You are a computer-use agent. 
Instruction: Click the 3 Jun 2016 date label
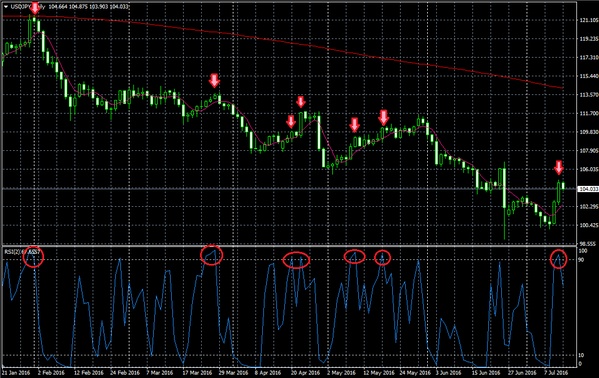(x=449, y=372)
